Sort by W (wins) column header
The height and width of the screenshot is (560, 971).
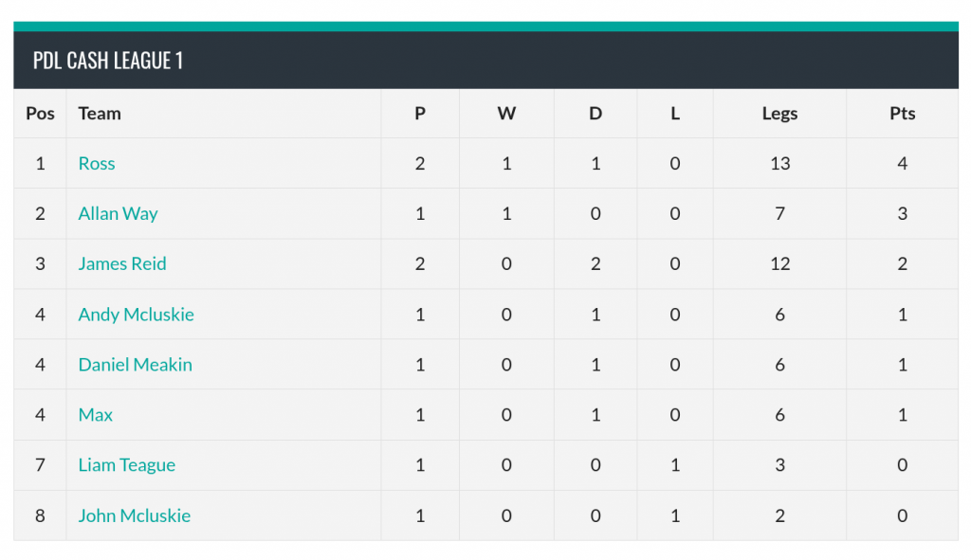pyautogui.click(x=506, y=114)
